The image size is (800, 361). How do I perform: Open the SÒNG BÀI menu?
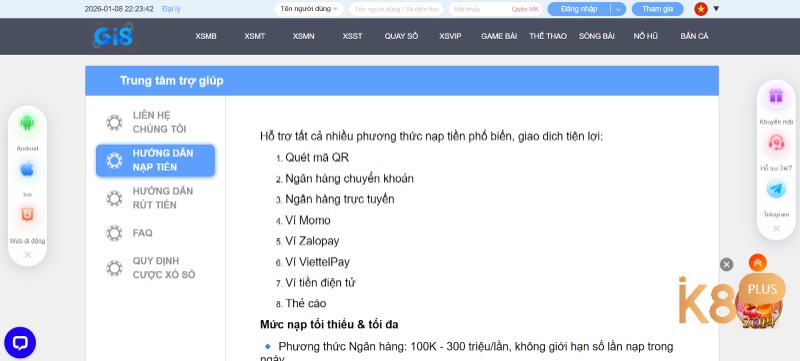(x=596, y=36)
